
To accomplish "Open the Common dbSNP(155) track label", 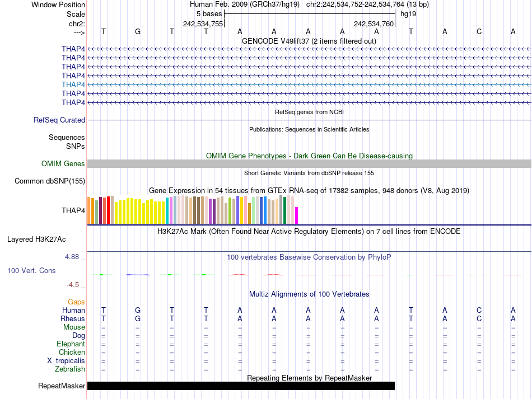I will coord(50,181).
